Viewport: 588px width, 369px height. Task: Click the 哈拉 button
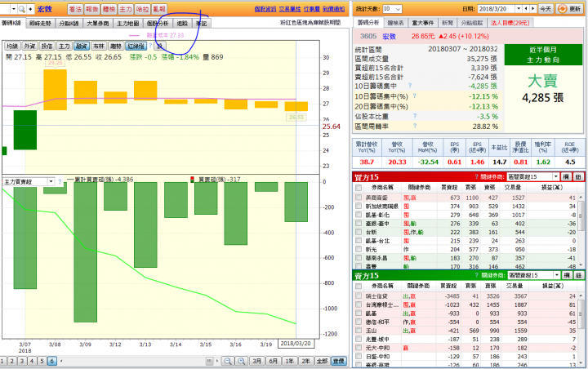(x=142, y=9)
